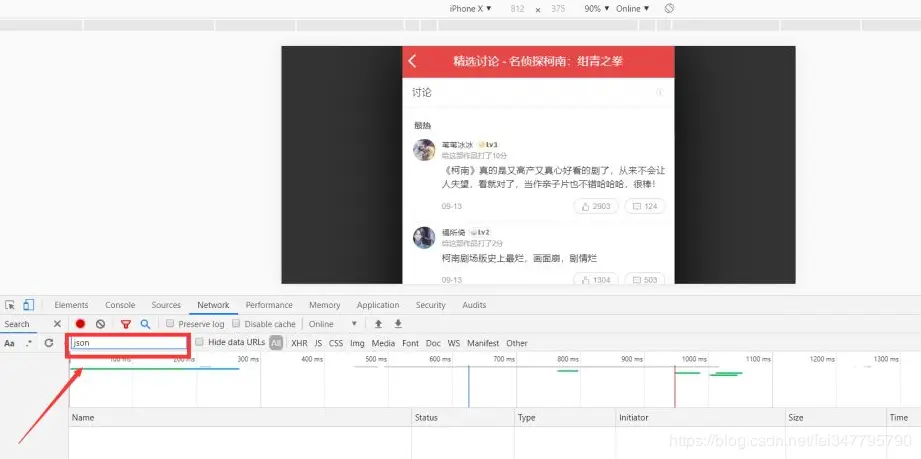Open the Online throttling dropdown in device toolbar
Viewport: 921px width, 459px height.
633,9
